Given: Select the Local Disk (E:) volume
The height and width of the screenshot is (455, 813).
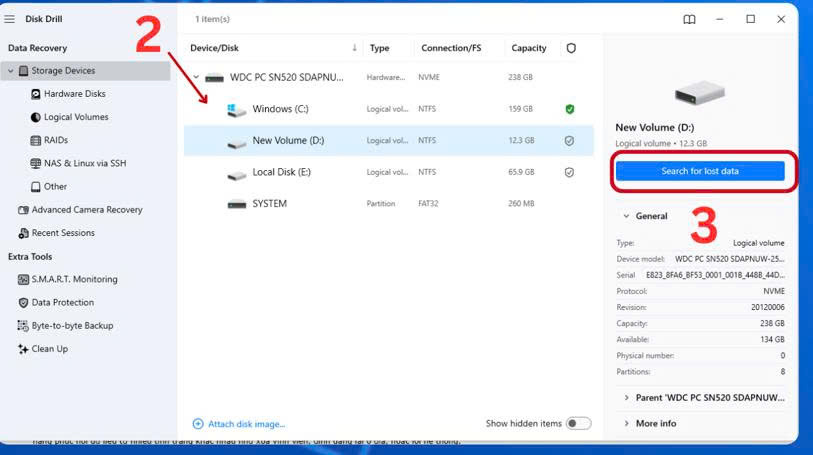Looking at the screenshot, I should coord(389,172).
